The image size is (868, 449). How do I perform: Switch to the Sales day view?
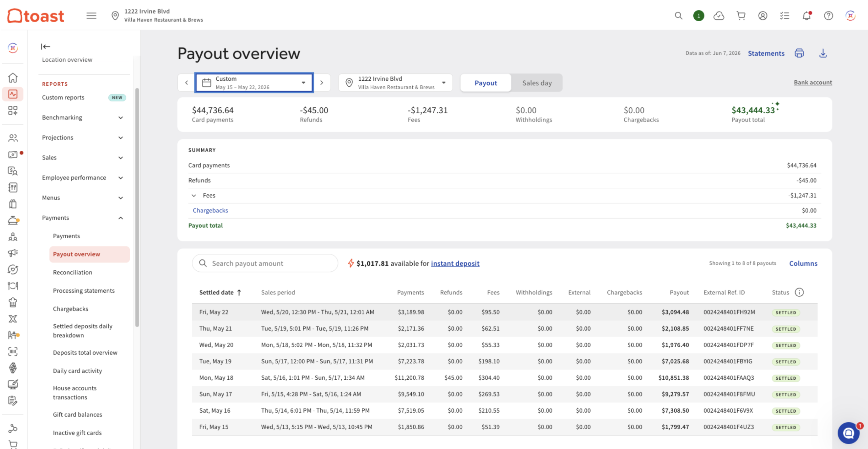pyautogui.click(x=537, y=83)
